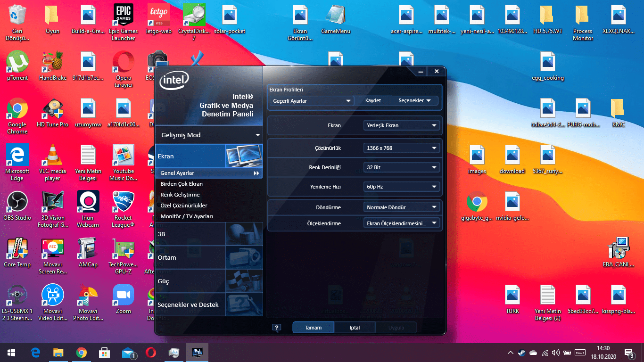Open Özel Çözünürlükler settings
Viewport: 644px width, 362px height.
pos(184,206)
